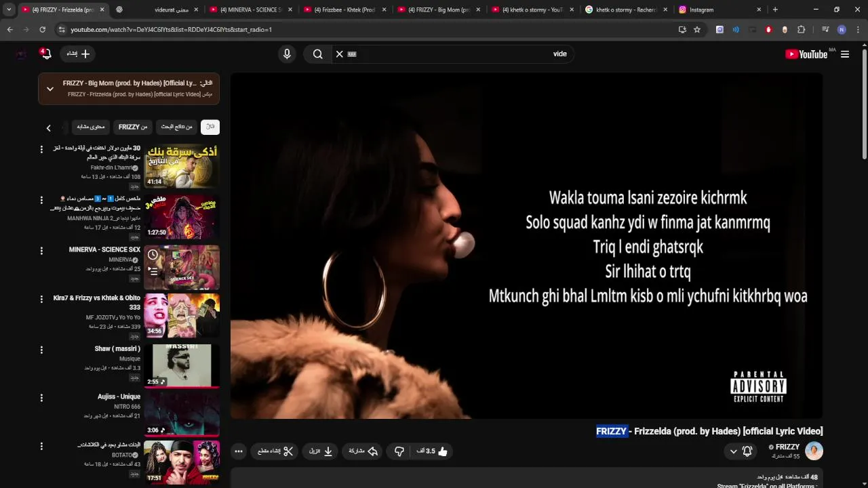Go to the YouTube home logo

[x=806, y=54]
